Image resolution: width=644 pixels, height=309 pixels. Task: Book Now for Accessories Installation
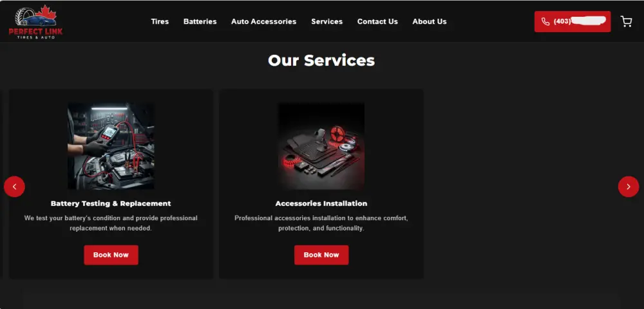(x=321, y=255)
